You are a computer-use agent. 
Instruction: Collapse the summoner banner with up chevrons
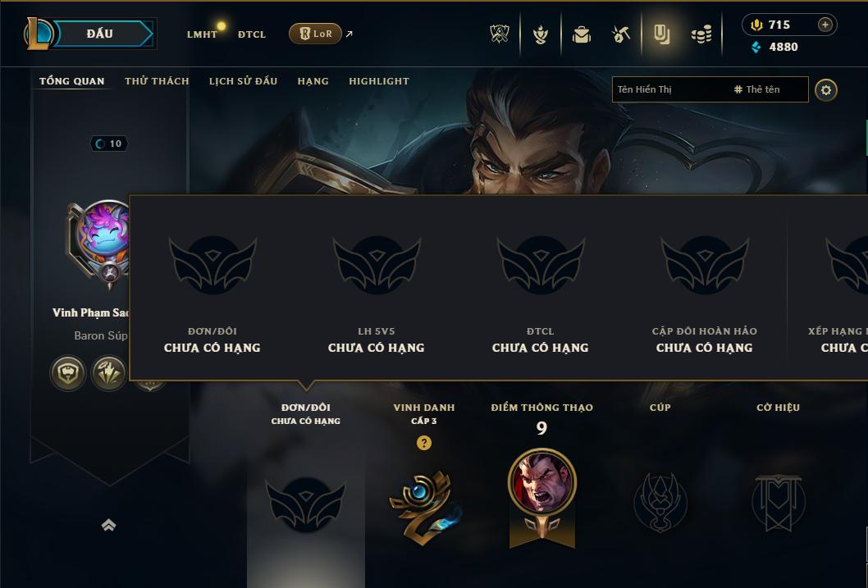pos(108,525)
